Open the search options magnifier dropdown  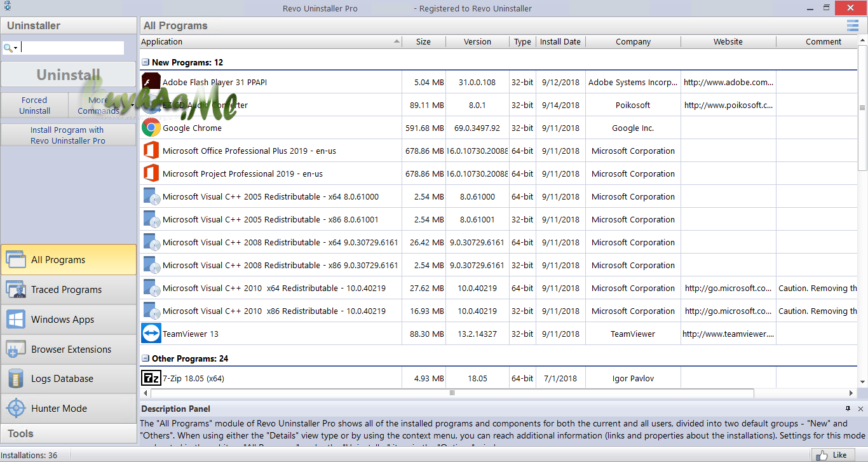[x=11, y=48]
